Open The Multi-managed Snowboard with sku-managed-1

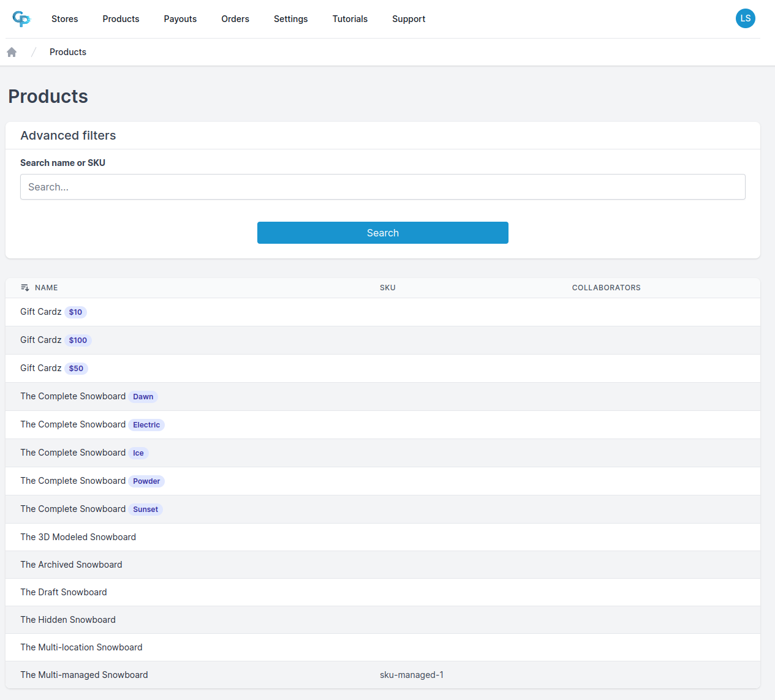pyautogui.click(x=84, y=675)
